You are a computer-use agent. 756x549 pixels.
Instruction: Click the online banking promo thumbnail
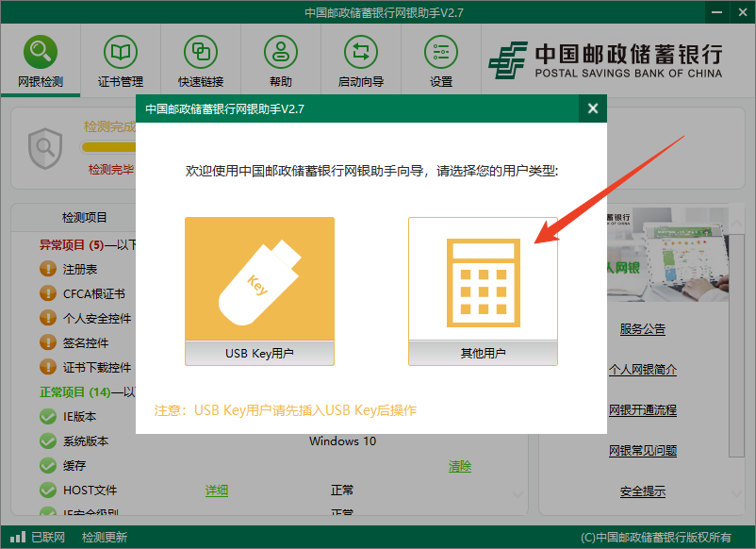pyautogui.click(x=667, y=255)
